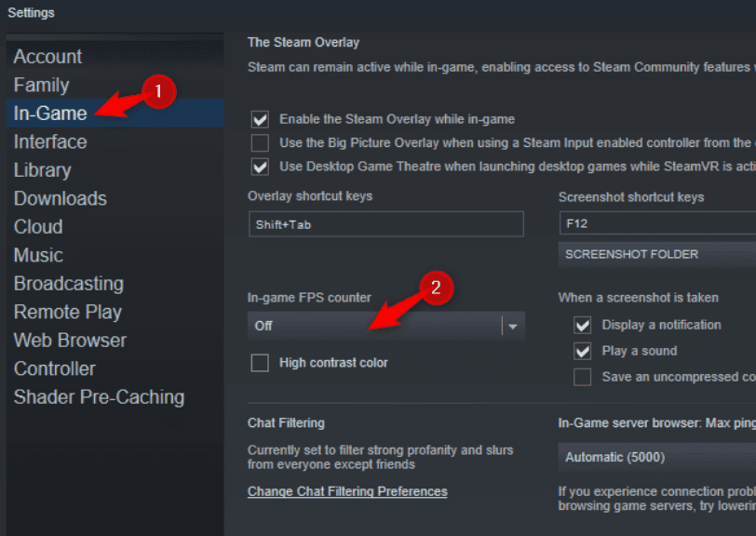This screenshot has height=536, width=756.
Task: Click the Overlay shortcut keys field
Action: [385, 224]
